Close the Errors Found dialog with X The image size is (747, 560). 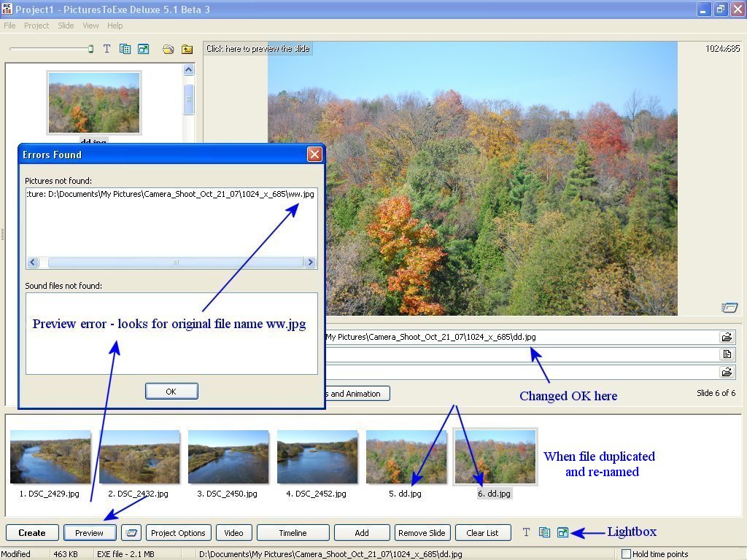point(314,154)
